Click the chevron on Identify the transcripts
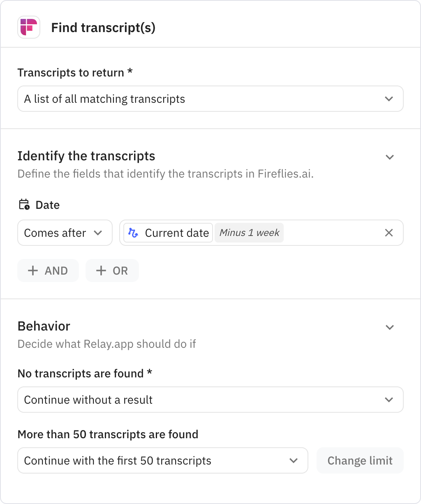This screenshot has width=421, height=504. tap(390, 157)
